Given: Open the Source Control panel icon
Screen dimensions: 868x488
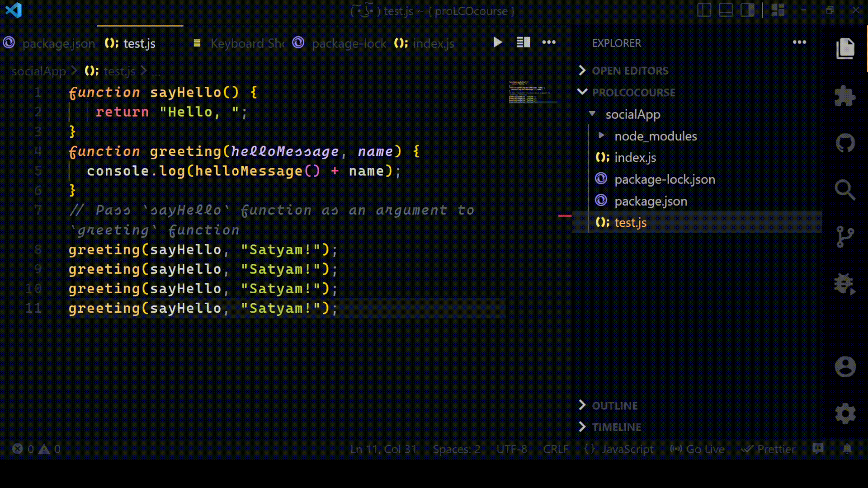Looking at the screenshot, I should pyautogui.click(x=845, y=236).
